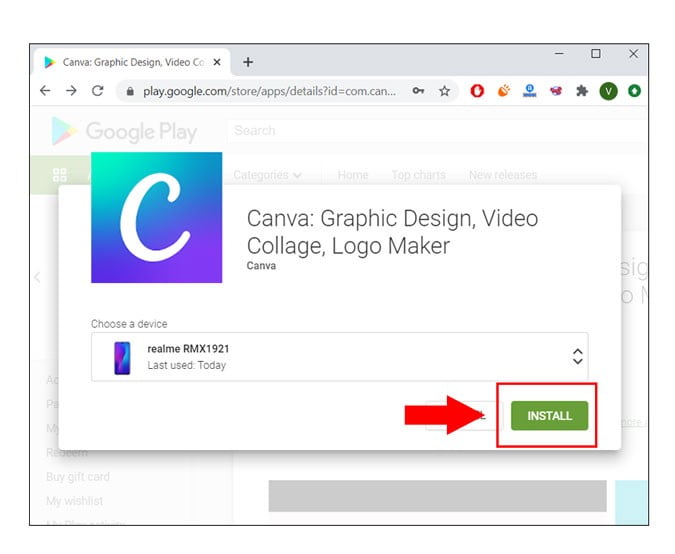The image size is (675, 554).
Task: Reload the Google Play page
Action: pyautogui.click(x=97, y=91)
